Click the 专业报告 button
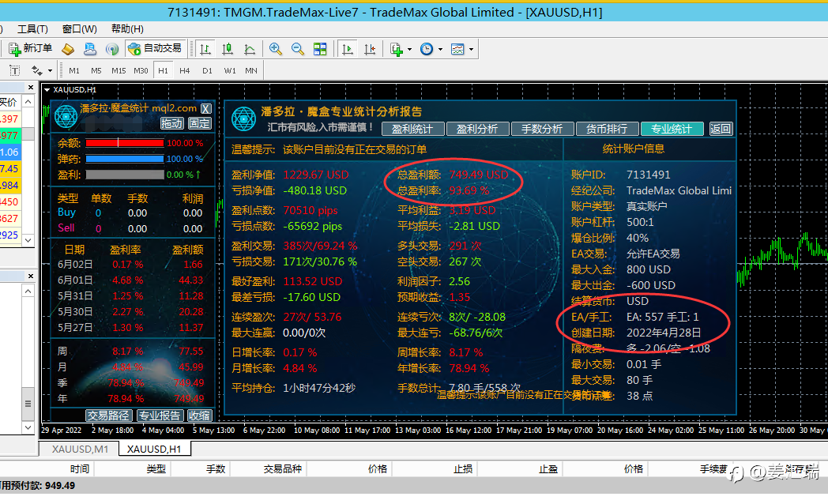 (160, 416)
